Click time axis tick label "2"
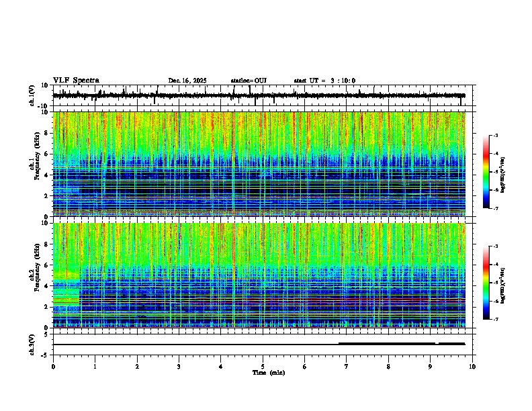Image resolution: width=532 pixels, height=411 pixels. [137, 367]
